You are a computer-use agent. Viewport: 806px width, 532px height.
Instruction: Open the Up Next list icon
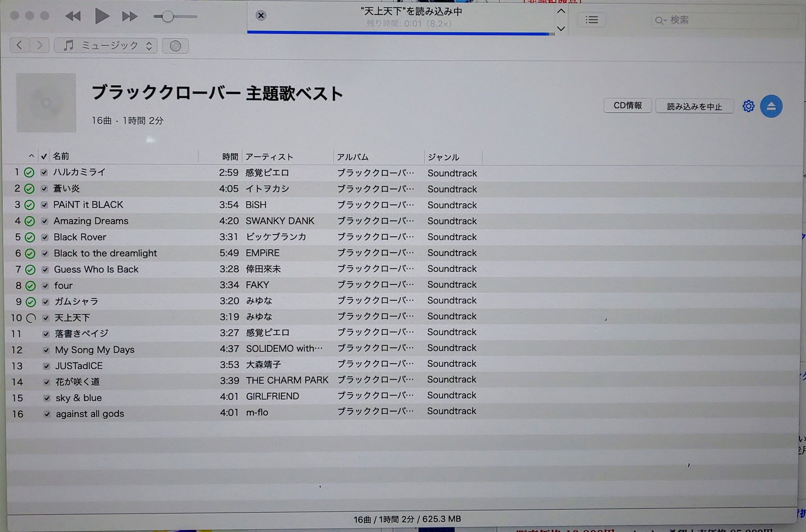coord(592,20)
